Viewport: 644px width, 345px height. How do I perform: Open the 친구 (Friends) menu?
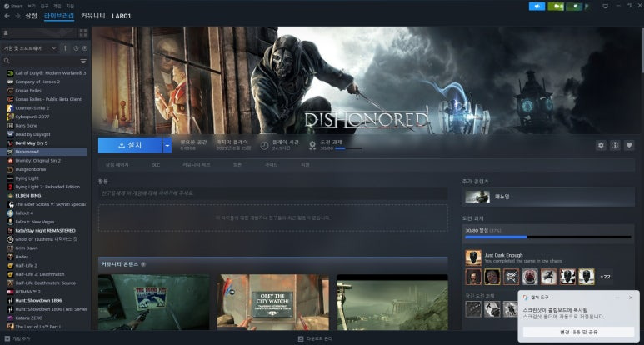44,6
